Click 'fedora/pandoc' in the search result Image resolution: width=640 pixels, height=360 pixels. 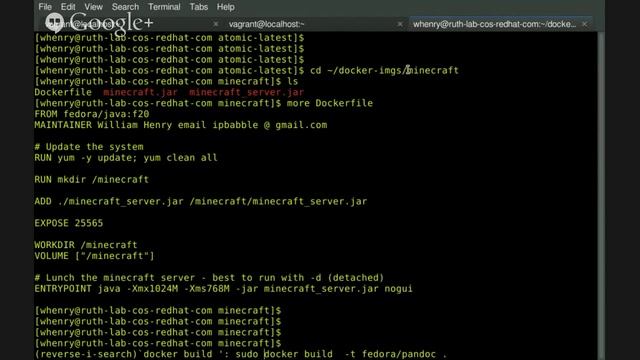point(399,354)
